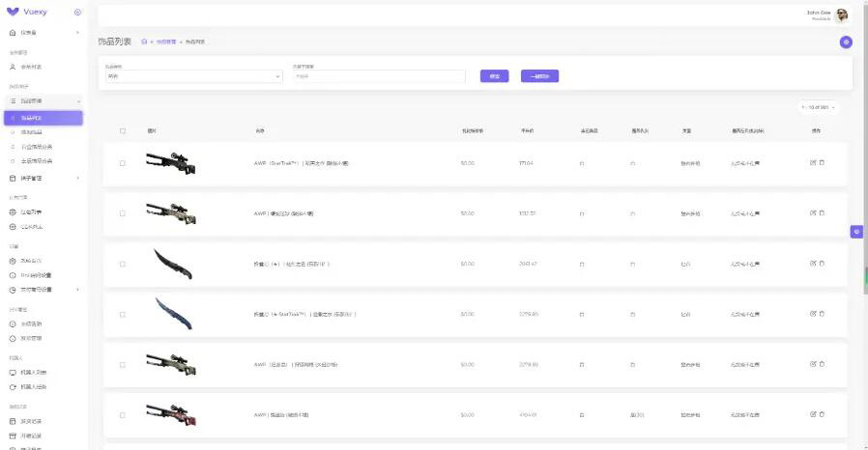Click the purple search button in filter panel
868x450 pixels.
coord(494,76)
